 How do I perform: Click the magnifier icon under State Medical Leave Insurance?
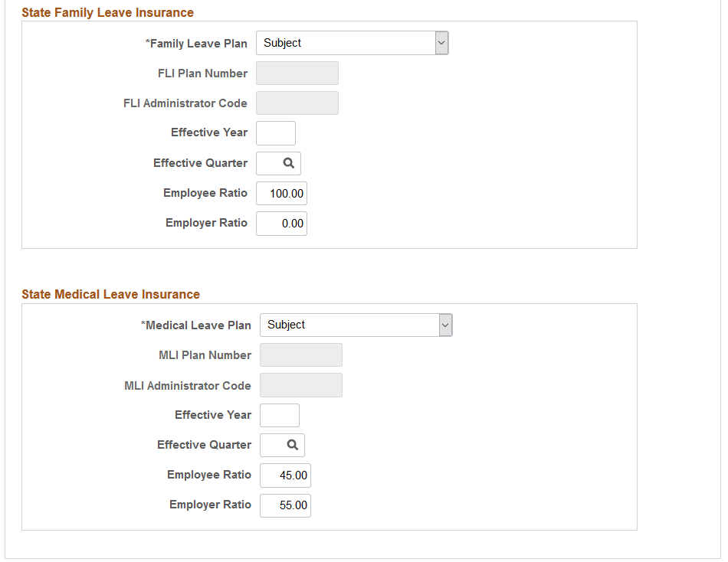click(293, 445)
